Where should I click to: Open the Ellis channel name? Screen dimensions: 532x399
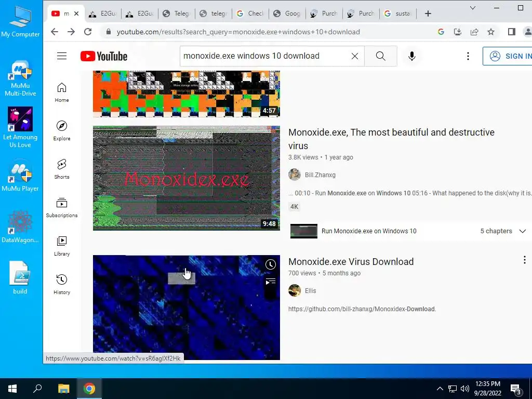[x=311, y=291]
